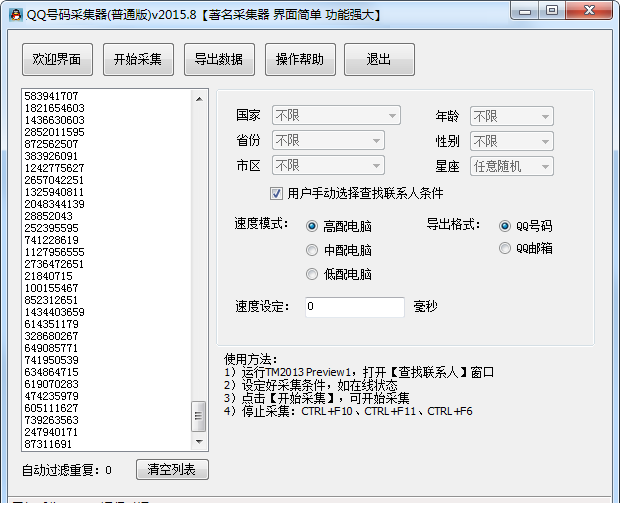The width and height of the screenshot is (620, 526).
Task: Expand the 市区 city dropdown
Action: click(x=328, y=165)
